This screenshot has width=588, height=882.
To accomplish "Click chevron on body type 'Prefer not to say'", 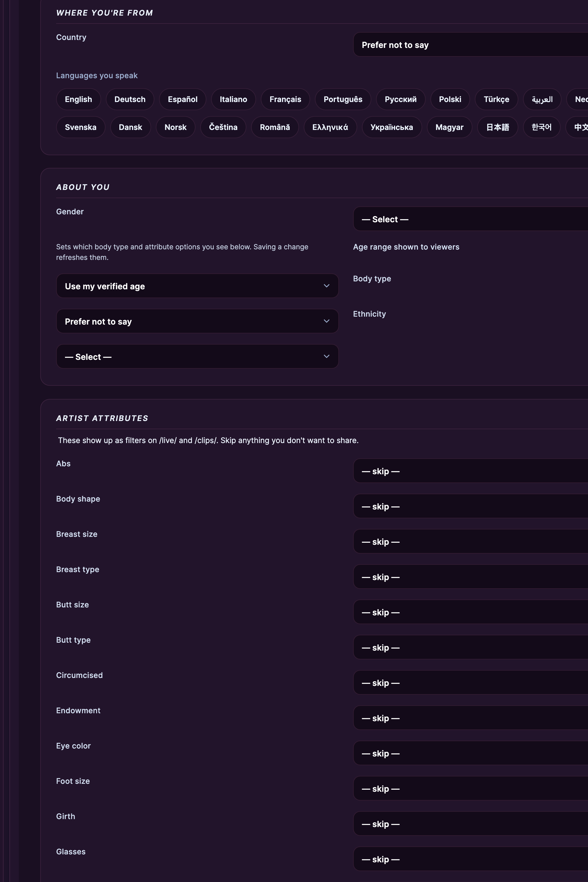I will point(327,321).
